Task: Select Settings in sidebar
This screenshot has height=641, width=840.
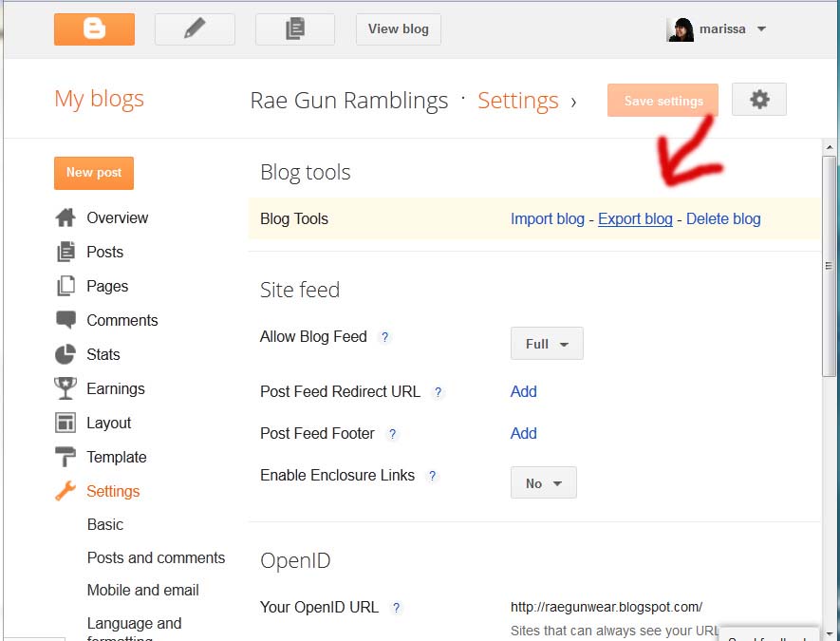Action: [x=113, y=491]
